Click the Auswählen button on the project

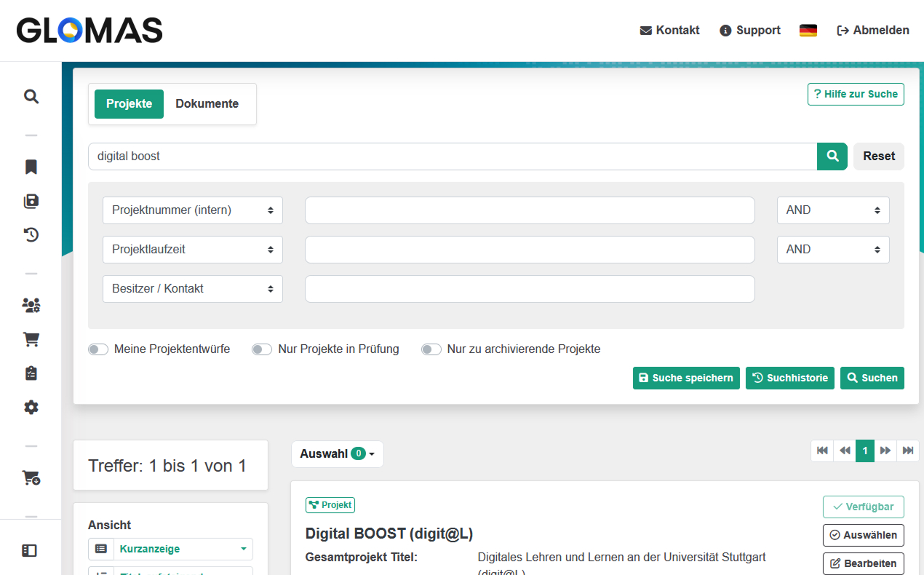pyautogui.click(x=864, y=535)
